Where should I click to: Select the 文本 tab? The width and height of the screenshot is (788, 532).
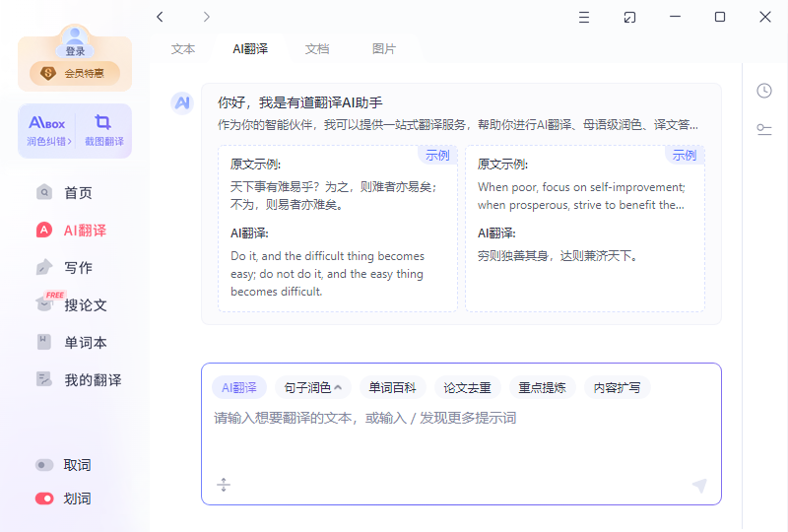coord(183,48)
